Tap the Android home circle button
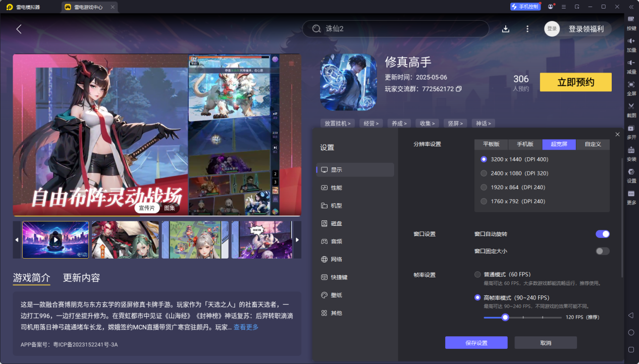This screenshot has width=639, height=364. (631, 332)
